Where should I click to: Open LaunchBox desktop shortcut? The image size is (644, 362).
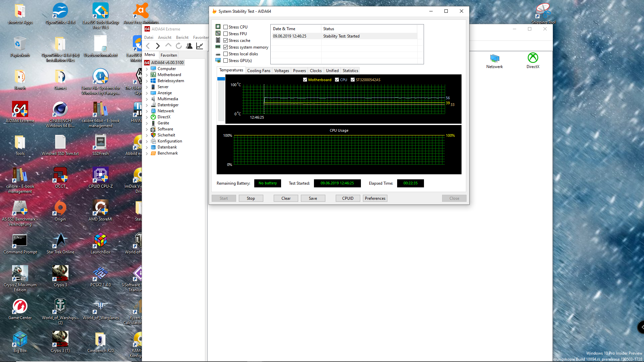[101, 243]
